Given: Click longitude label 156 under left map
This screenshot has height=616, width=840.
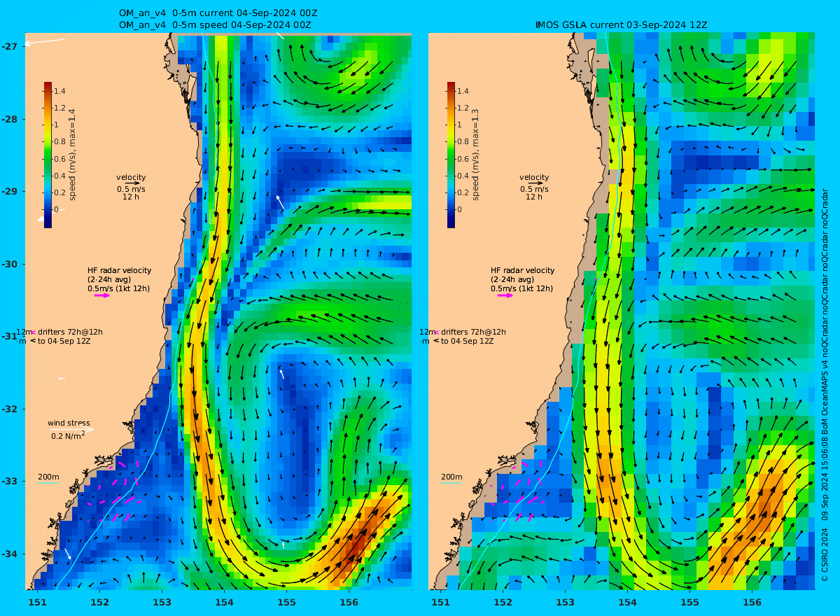Looking at the screenshot, I should 349,602.
